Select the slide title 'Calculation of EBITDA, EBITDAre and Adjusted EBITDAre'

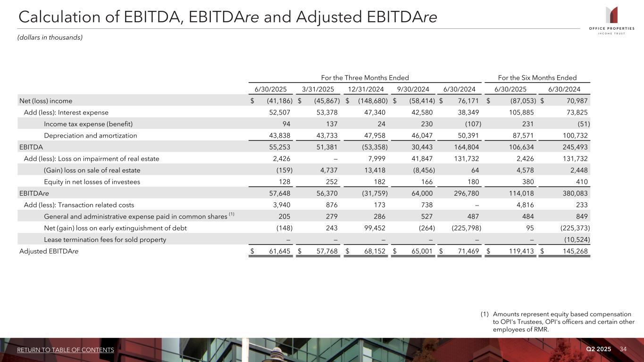[227, 17]
